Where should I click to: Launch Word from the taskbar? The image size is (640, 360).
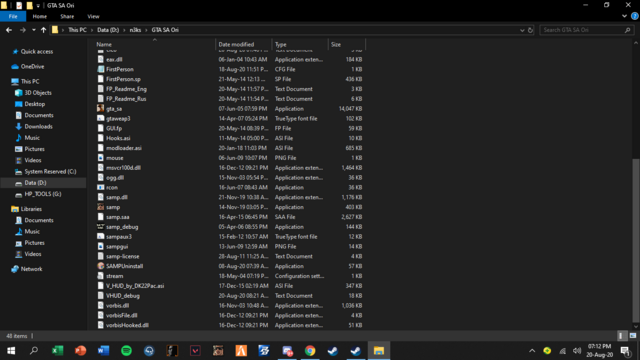(x=103, y=351)
